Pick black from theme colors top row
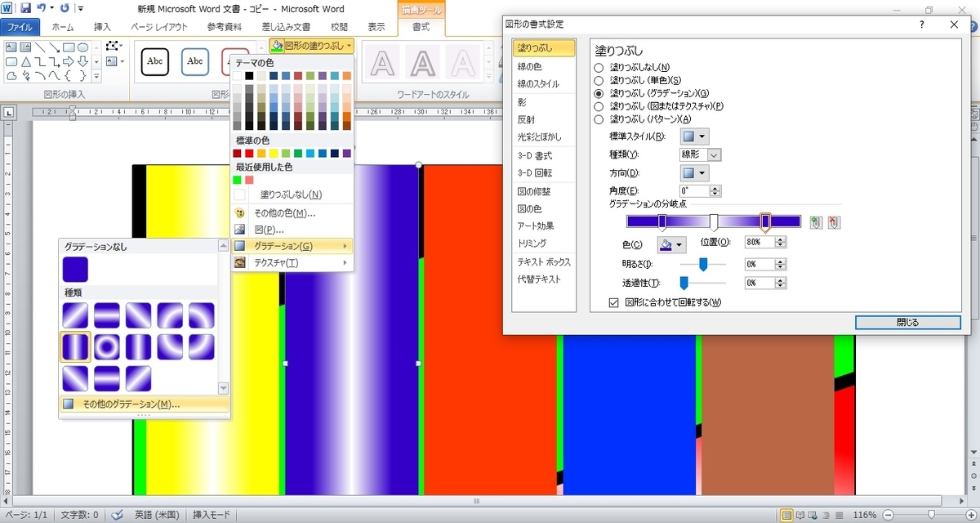Image resolution: width=980 pixels, height=523 pixels. [x=249, y=76]
